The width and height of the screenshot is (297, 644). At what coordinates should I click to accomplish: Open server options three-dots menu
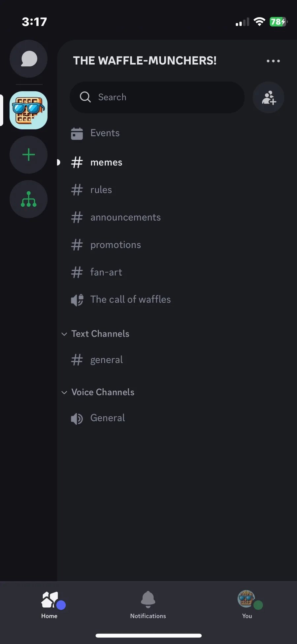(x=273, y=61)
